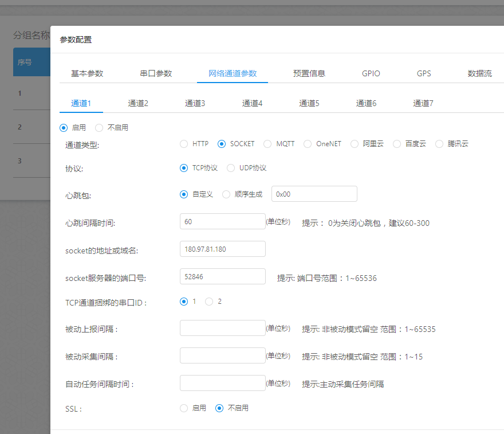
Task: Click the 被动上报间隔 empty input field
Action: [x=222, y=327]
